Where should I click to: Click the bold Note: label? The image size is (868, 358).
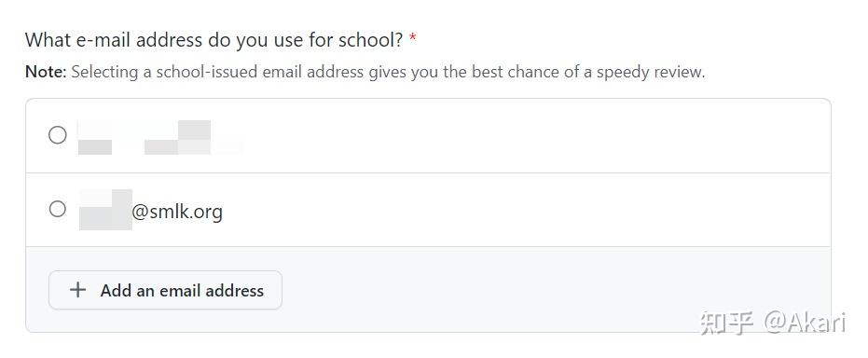[46, 72]
